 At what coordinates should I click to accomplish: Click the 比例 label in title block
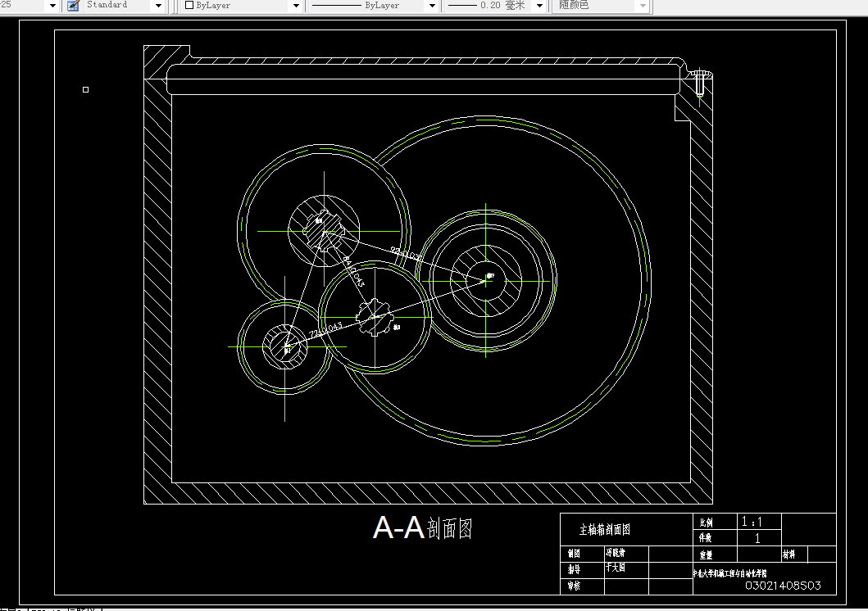[x=706, y=523]
